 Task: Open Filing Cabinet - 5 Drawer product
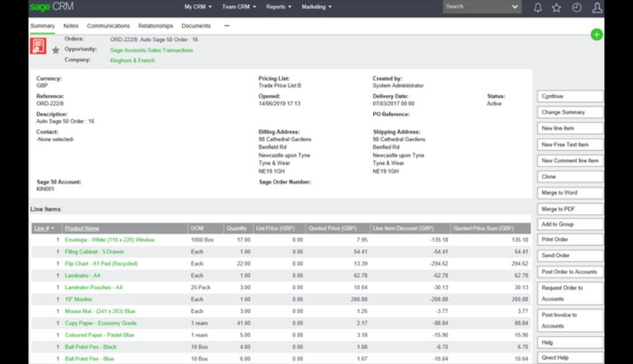[x=95, y=252]
